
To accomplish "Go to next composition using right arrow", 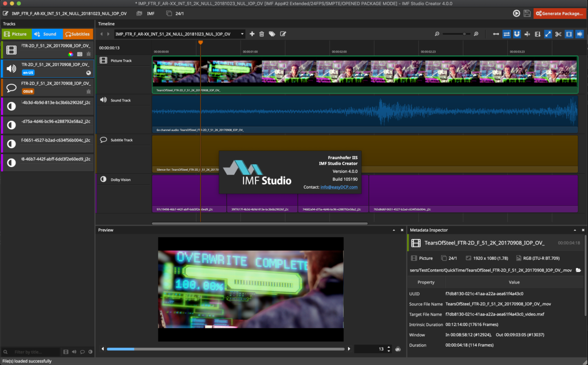I will coord(108,34).
